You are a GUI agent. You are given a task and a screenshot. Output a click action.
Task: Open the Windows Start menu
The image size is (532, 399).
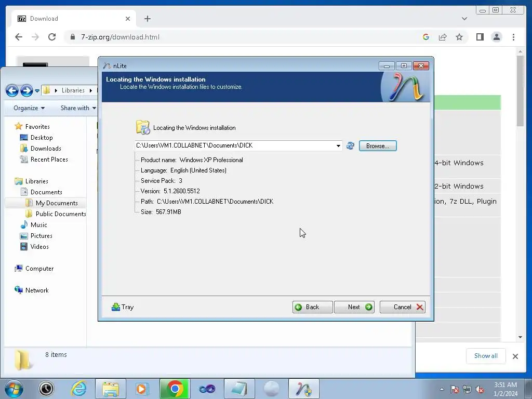pos(14,389)
